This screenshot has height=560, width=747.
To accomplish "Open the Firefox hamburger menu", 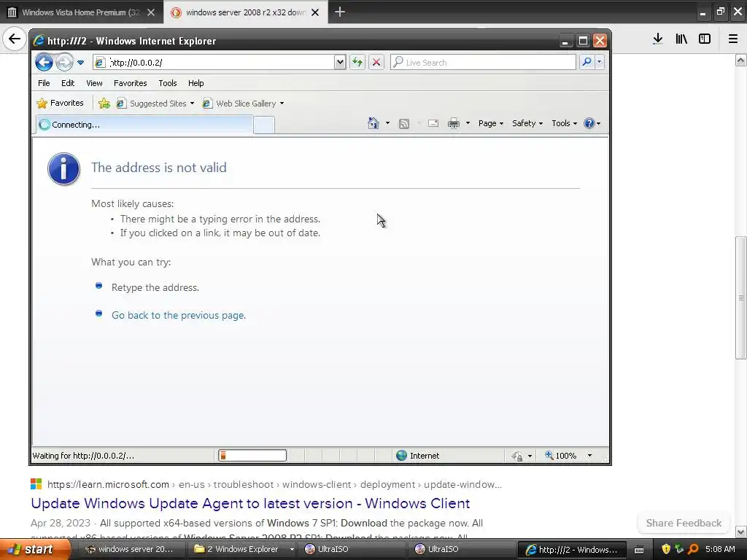I will coord(733,39).
